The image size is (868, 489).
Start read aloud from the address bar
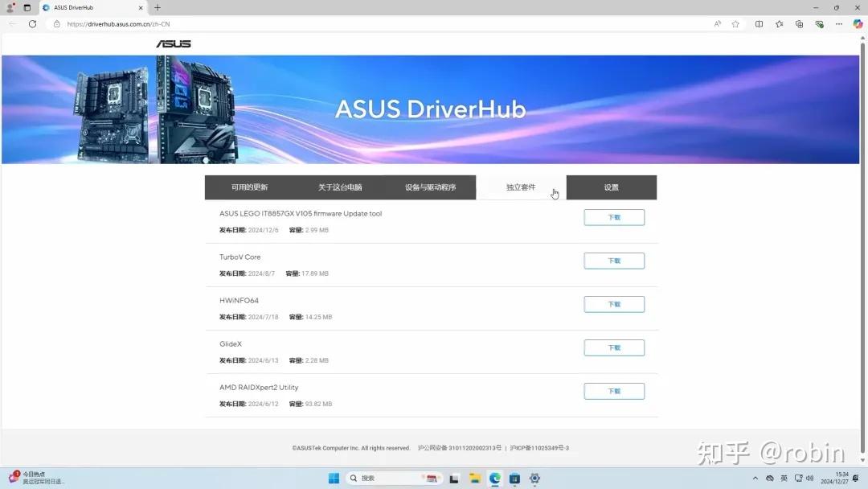pos(717,24)
